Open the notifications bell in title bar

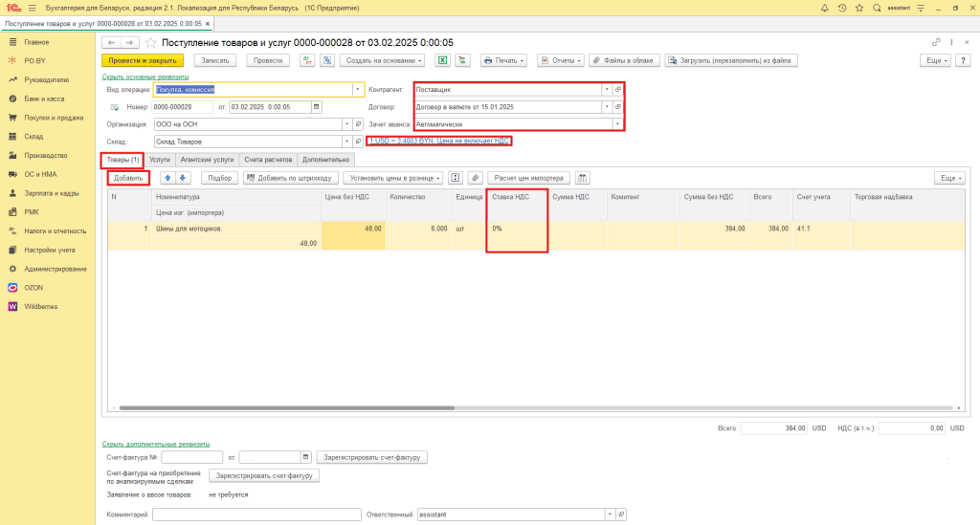tap(824, 8)
